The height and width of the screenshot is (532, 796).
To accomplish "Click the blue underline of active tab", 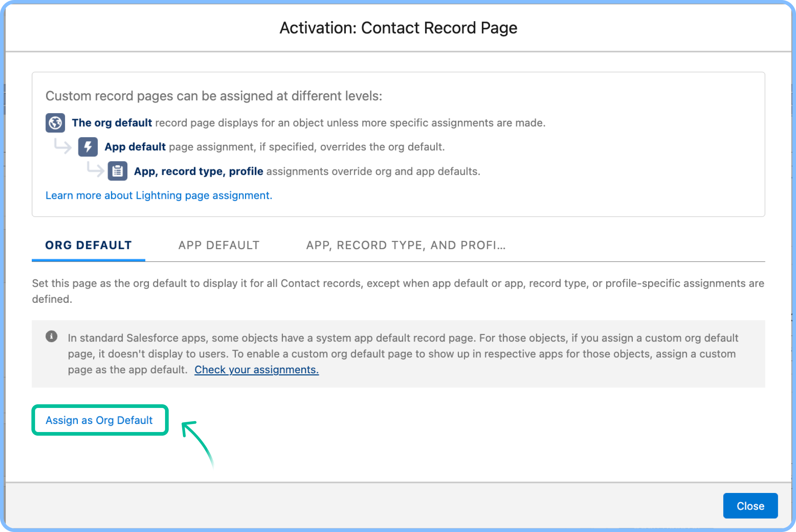I will pyautogui.click(x=88, y=260).
